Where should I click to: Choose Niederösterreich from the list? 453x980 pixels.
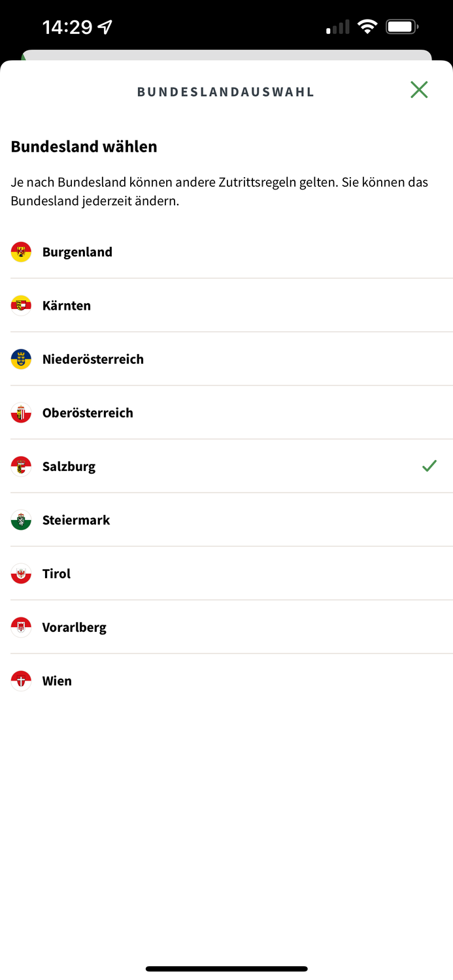[92, 359]
